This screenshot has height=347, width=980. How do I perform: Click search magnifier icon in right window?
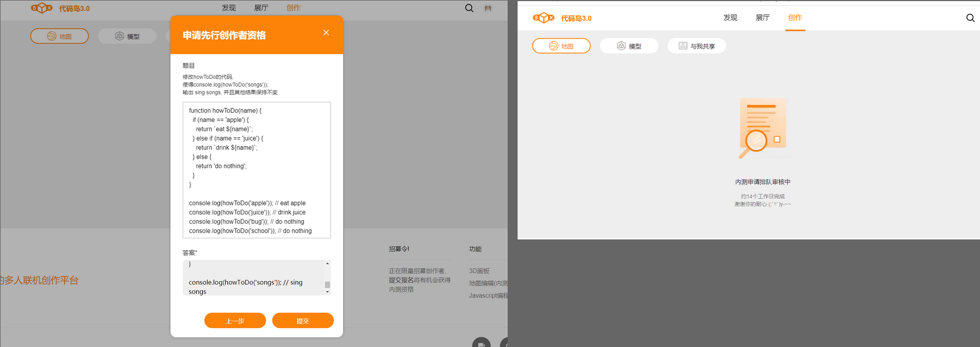[x=970, y=18]
